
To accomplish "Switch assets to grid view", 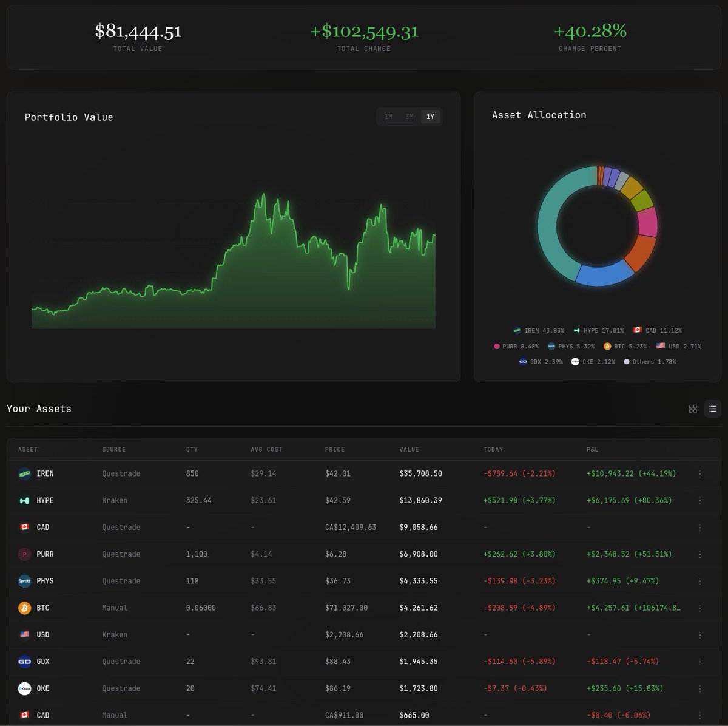I will coord(693,409).
